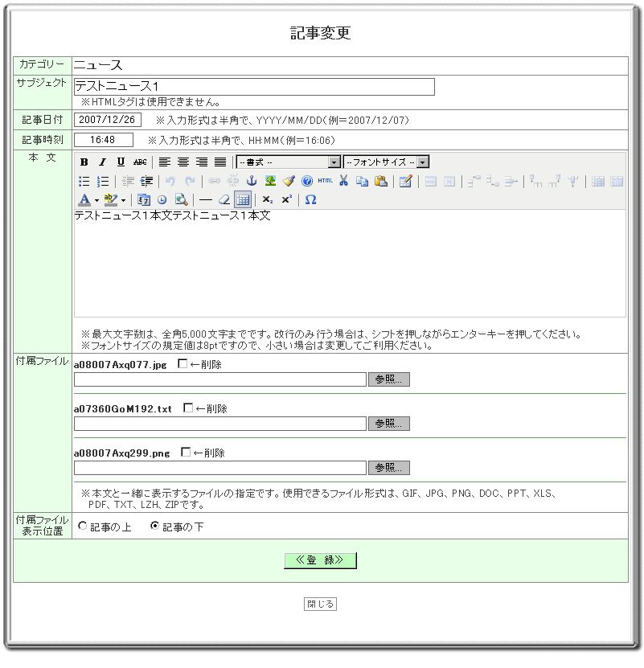Apply subscript formatting
The width and height of the screenshot is (644, 668).
(267, 199)
